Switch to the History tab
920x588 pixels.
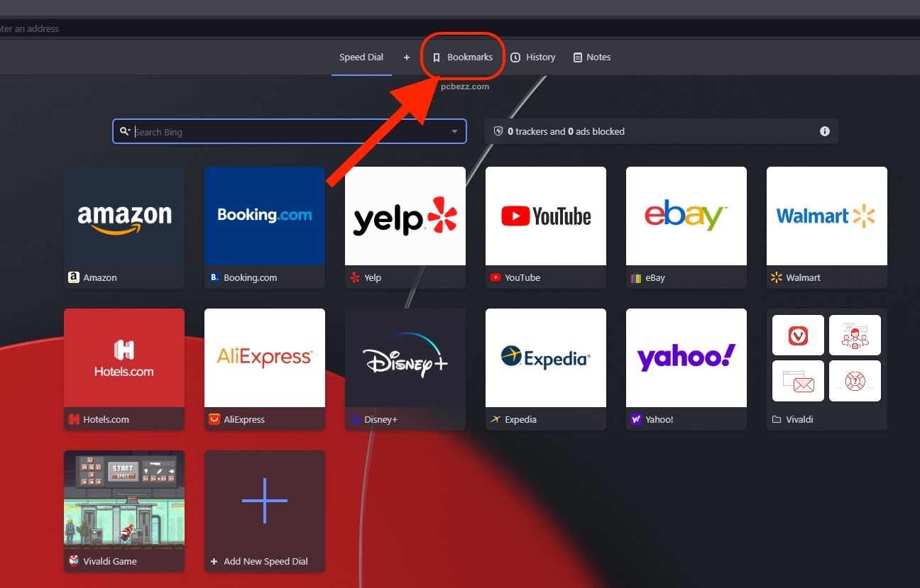pos(533,57)
